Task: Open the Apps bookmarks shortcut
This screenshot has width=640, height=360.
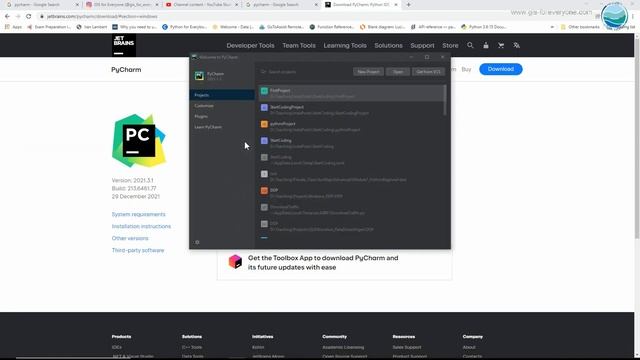Action: point(13,27)
